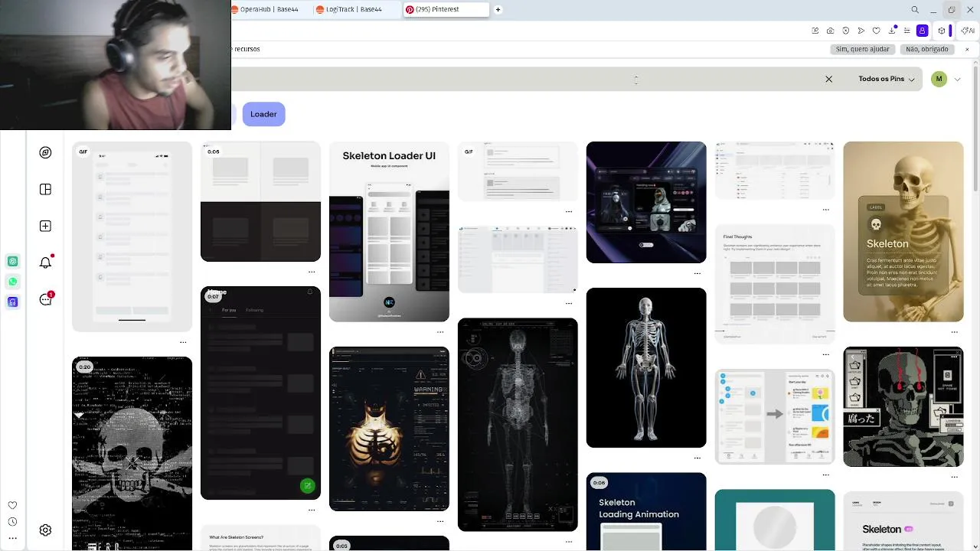Open the purple player icon in Opera sidebar
Image resolution: width=980 pixels, height=551 pixels.
(12, 302)
